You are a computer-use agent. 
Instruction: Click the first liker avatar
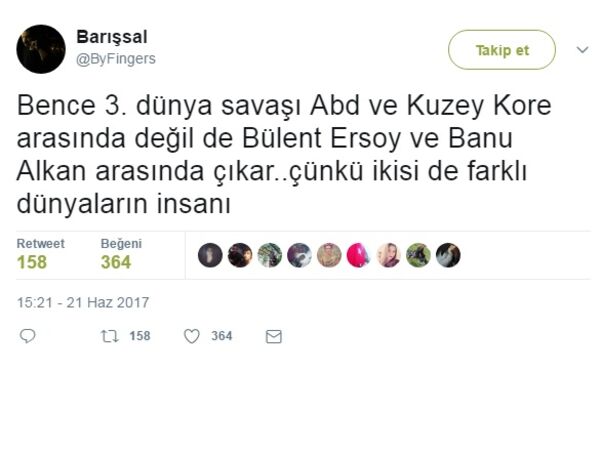click(x=210, y=255)
